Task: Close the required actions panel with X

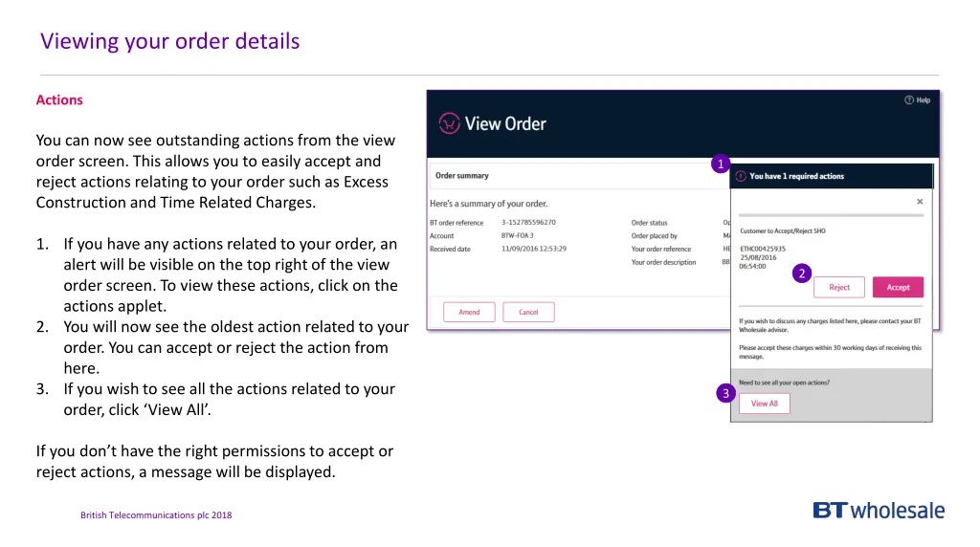Action: pyautogui.click(x=920, y=202)
